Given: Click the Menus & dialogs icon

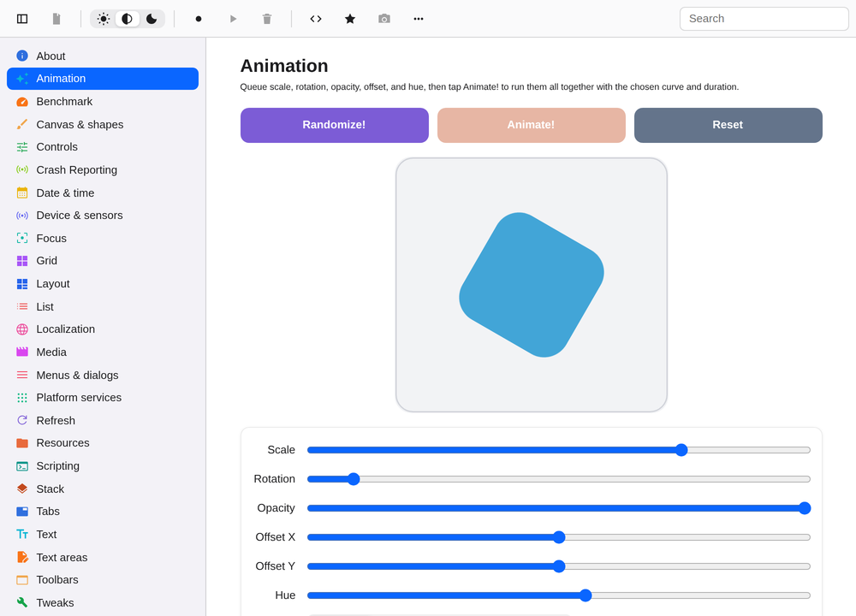Looking at the screenshot, I should 22,375.
